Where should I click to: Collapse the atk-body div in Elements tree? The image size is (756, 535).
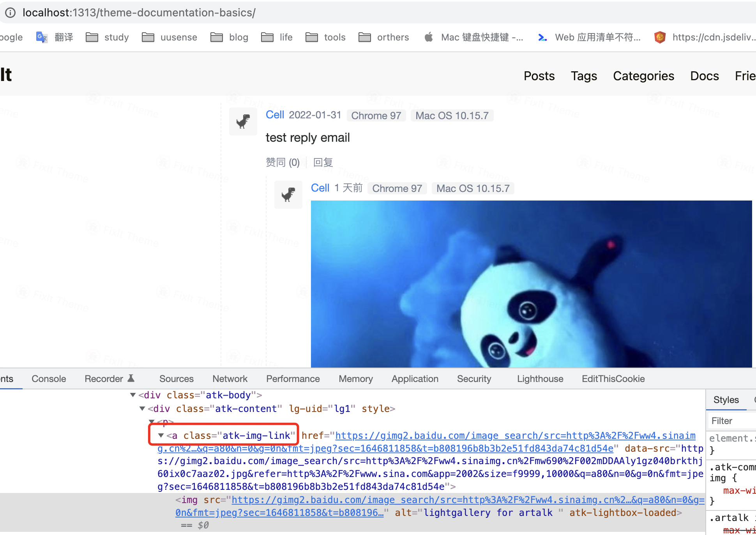[132, 395]
